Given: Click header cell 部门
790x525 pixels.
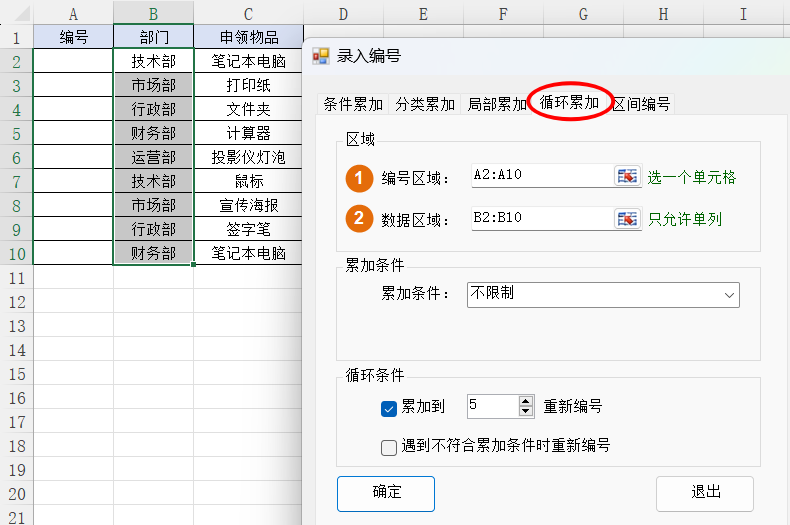Looking at the screenshot, I should coord(154,37).
